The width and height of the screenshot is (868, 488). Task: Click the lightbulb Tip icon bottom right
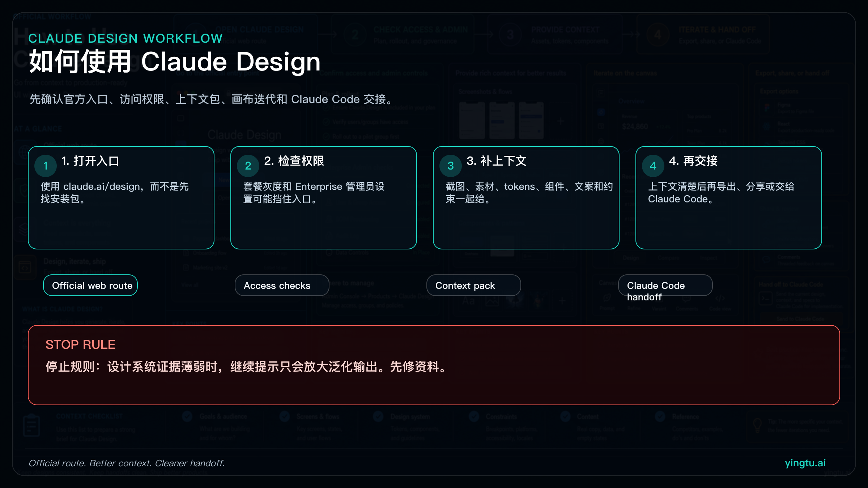757,425
